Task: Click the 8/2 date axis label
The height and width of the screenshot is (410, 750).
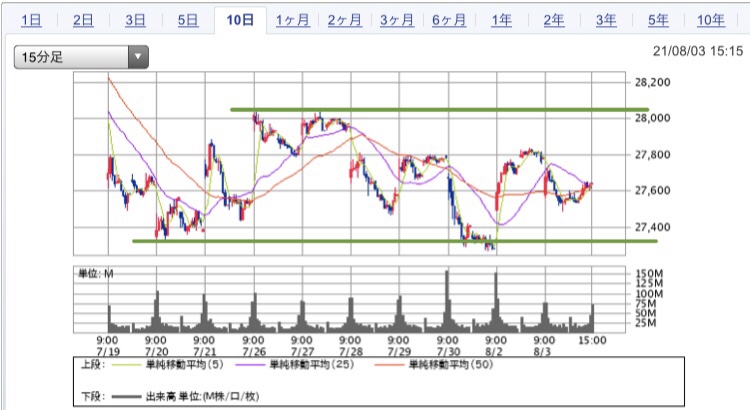Action: click(496, 352)
